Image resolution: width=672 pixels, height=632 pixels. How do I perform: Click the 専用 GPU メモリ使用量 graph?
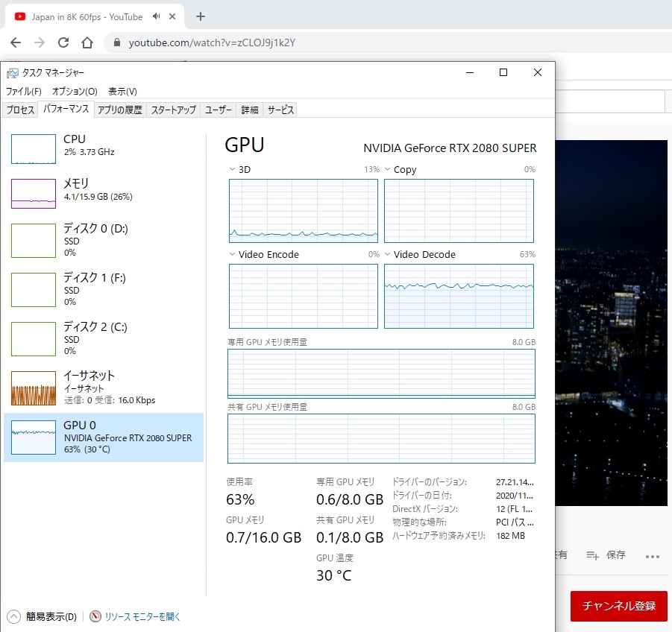381,373
